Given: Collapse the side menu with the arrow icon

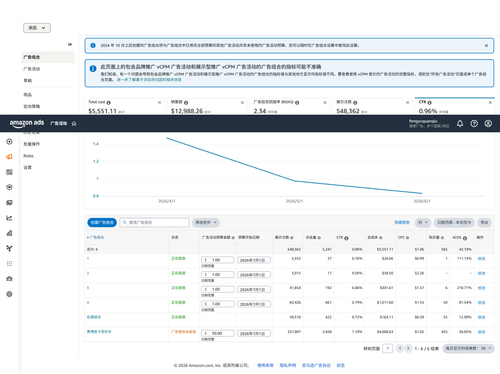Looking at the screenshot, I should point(70,44).
